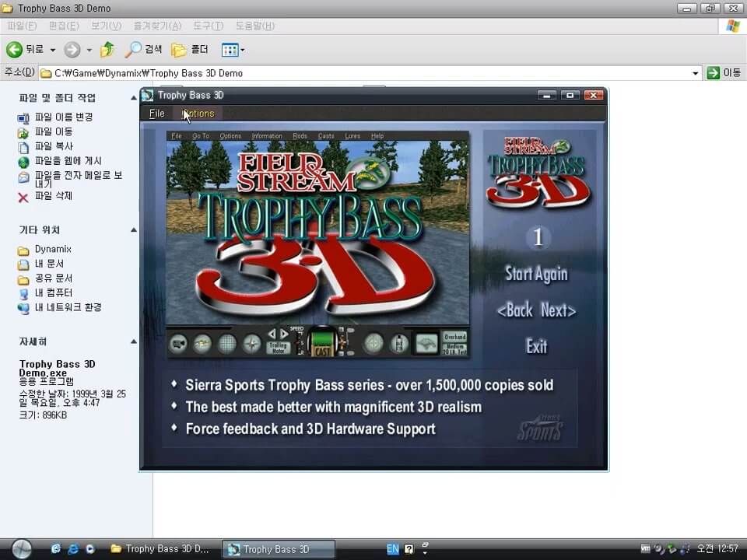Go up one folder level with Up icon
The image size is (747, 560).
click(107, 49)
